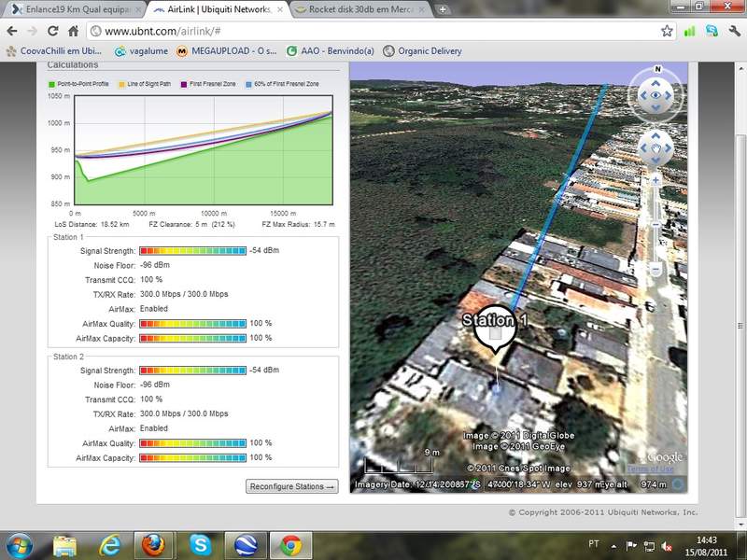747x560 pixels.
Task: Reload the AirLink page
Action: pos(53,32)
